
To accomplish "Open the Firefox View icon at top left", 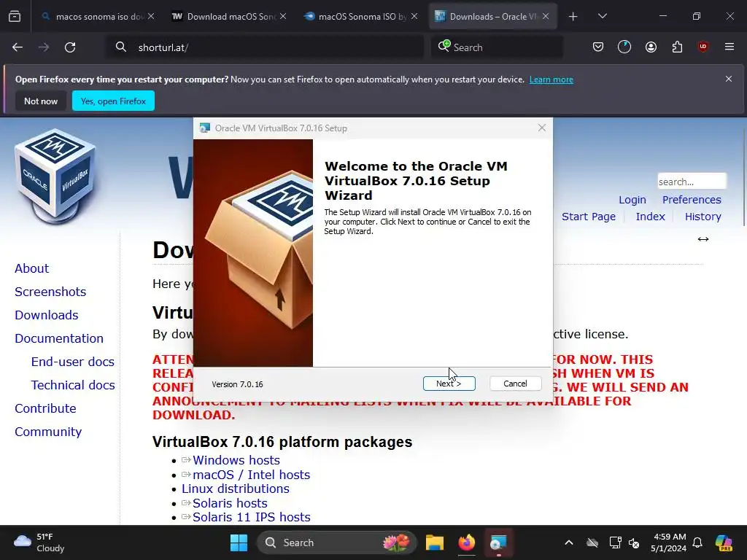I will point(15,17).
